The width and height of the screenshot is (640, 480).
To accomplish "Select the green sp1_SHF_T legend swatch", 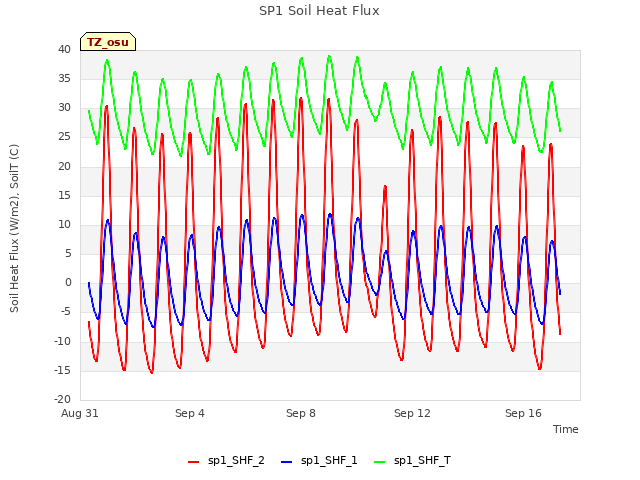I will [x=380, y=462].
